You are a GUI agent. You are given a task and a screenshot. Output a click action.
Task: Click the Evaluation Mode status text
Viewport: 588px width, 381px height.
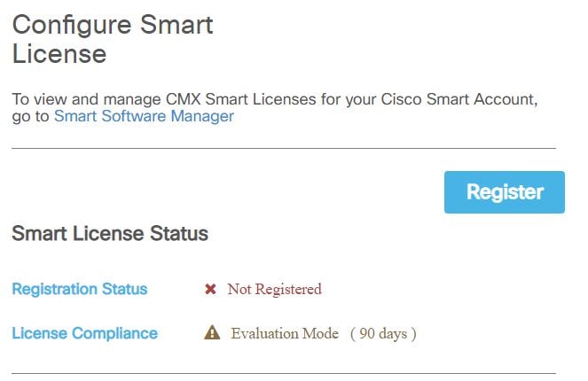pyautogui.click(x=285, y=333)
